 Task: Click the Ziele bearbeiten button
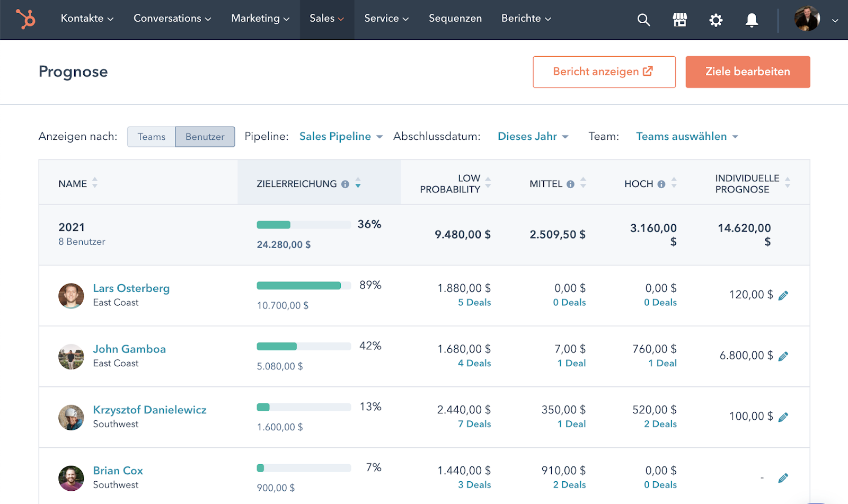click(x=747, y=72)
